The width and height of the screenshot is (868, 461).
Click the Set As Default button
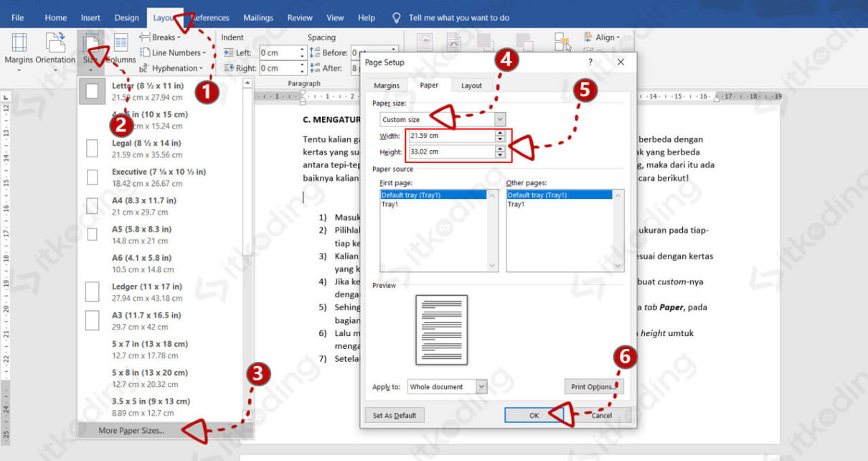[395, 415]
